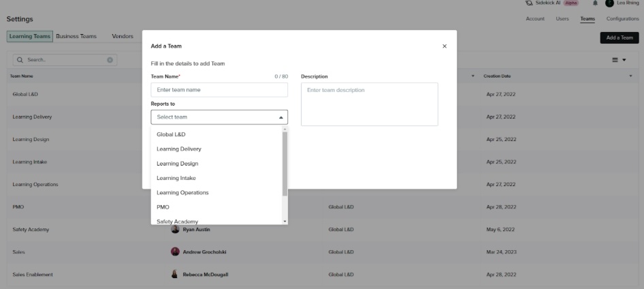Select Global L&D in the dropdown list

171,134
